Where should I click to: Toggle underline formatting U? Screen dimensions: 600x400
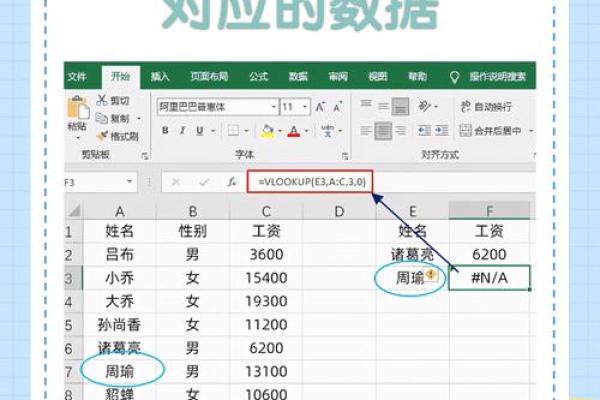point(200,131)
